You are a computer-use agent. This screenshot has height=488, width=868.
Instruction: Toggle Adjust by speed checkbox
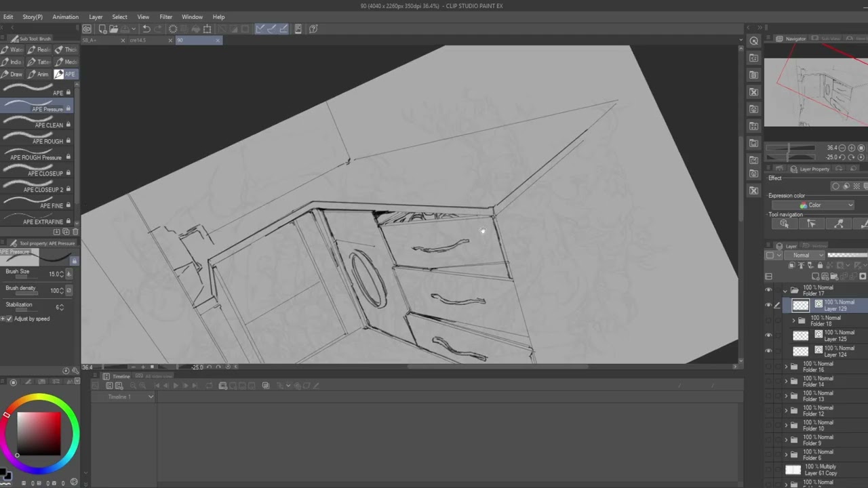click(x=9, y=319)
